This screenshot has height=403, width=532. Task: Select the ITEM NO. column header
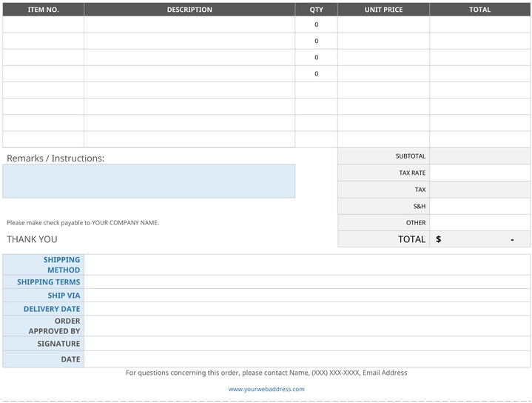[x=44, y=10]
